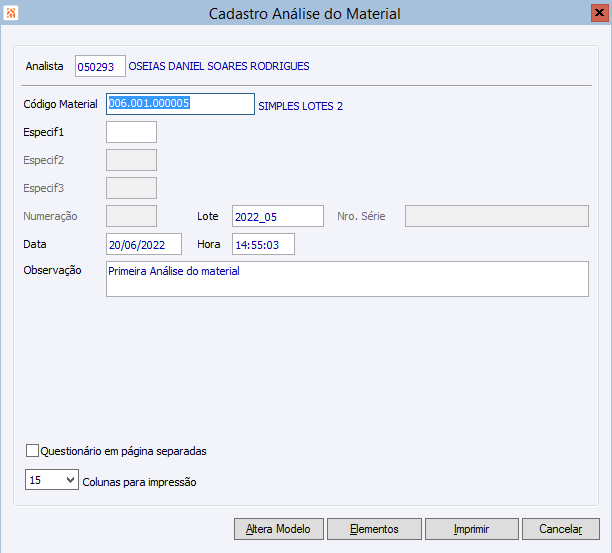The width and height of the screenshot is (612, 553).
Task: Close the Cadastro Análise do Material window
Action: coord(597,13)
